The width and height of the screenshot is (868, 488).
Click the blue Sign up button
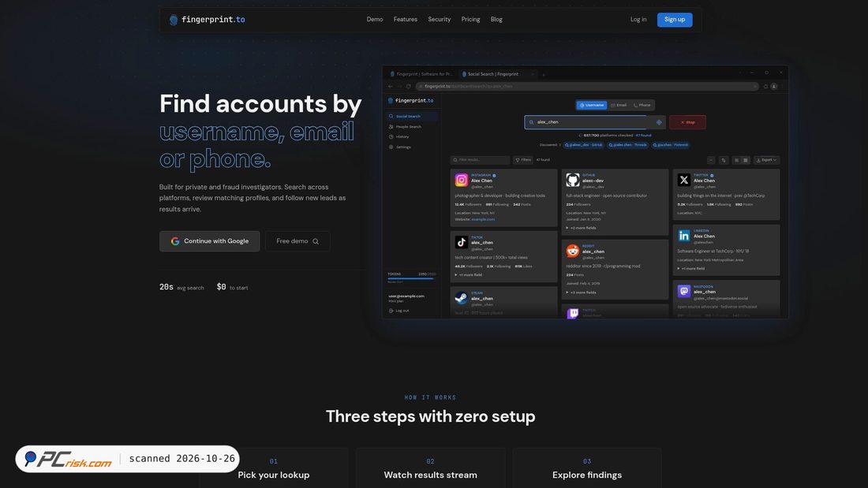click(675, 20)
